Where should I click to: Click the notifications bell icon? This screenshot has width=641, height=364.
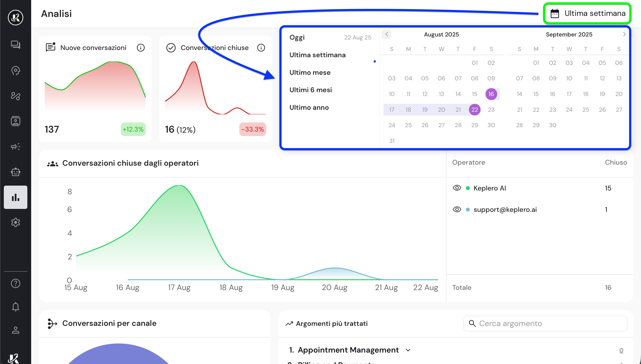[15, 307]
